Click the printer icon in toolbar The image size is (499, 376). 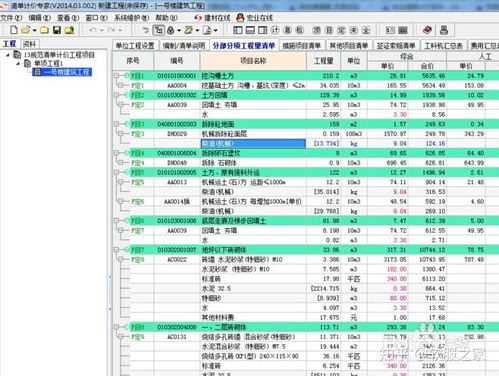(x=444, y=30)
